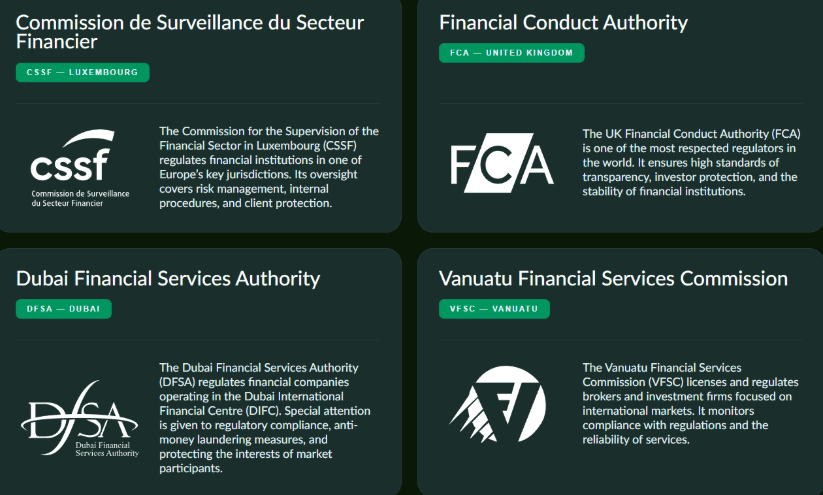823x495 pixels.
Task: Click the DFSA logo image
Action: [x=80, y=418]
